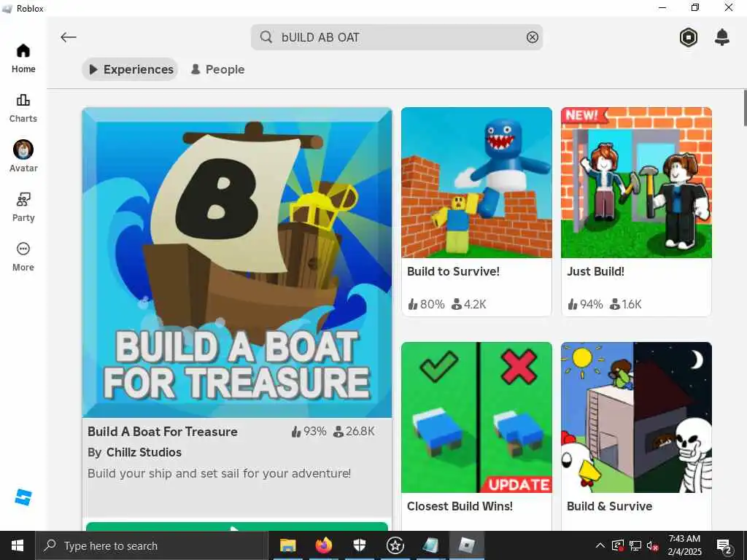Open the shield security app in taskbar

[359, 545]
